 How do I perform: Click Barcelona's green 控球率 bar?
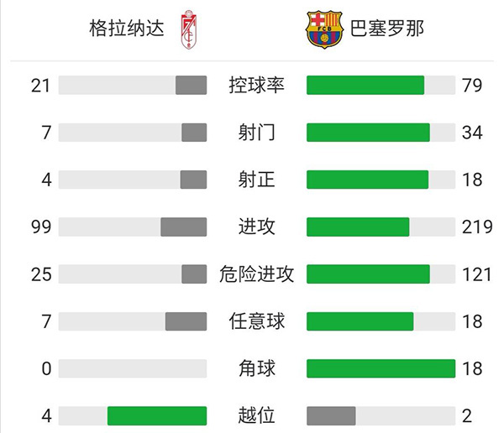tap(365, 86)
